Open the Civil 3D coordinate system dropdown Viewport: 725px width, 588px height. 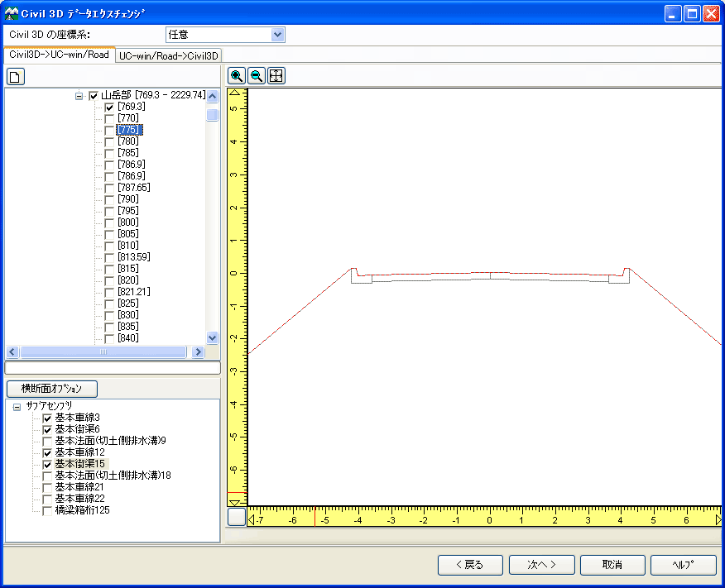tap(277, 35)
